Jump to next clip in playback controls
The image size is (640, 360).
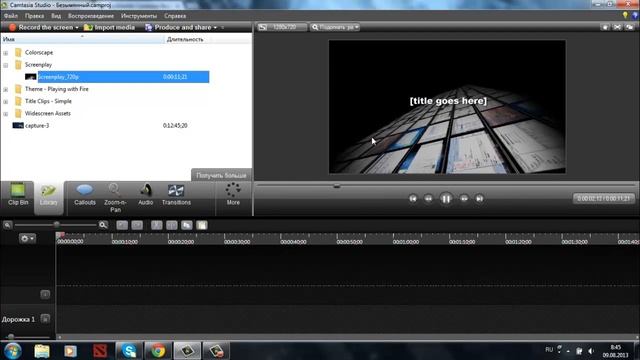[480, 198]
